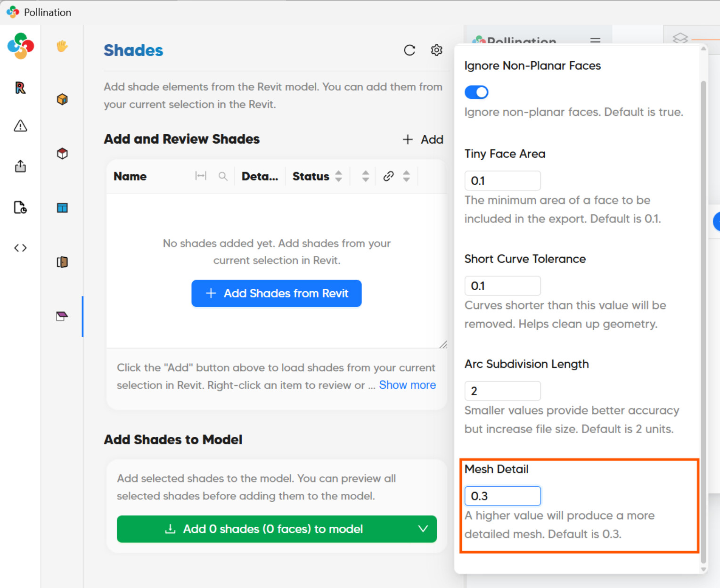Click the Tiny Face Area input field
The image size is (720, 588).
tap(502, 181)
